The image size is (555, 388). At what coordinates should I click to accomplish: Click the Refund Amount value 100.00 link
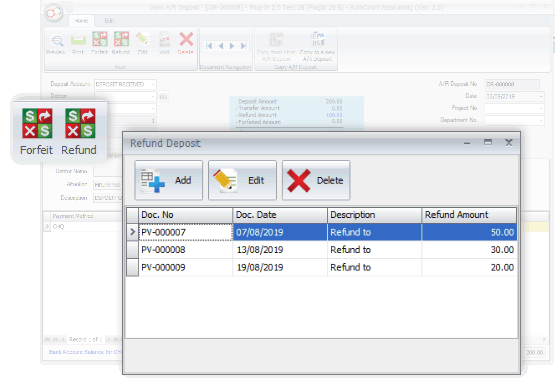334,115
